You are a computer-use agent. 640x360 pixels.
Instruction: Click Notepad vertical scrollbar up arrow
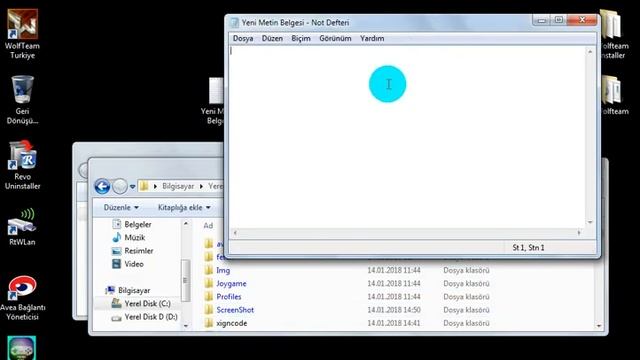[x=590, y=52]
